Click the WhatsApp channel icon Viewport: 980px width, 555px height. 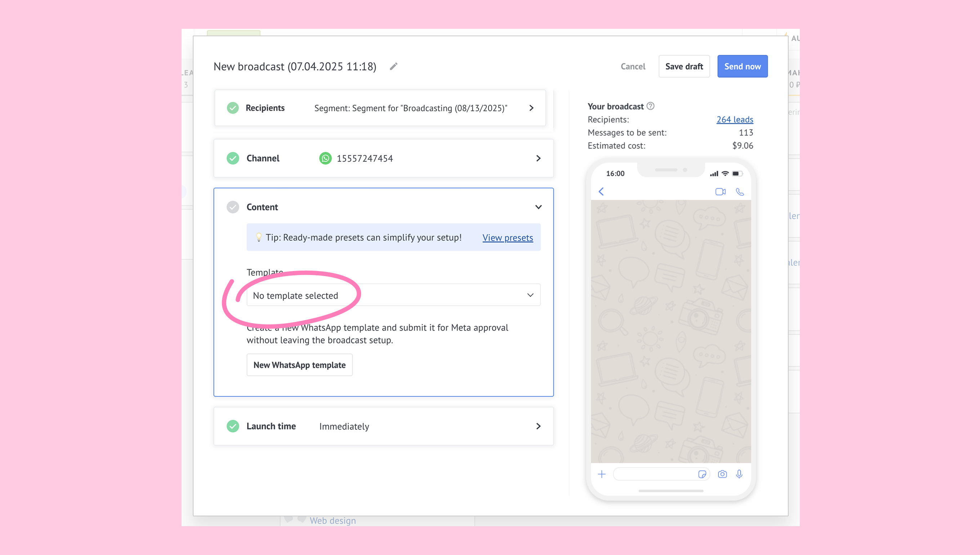coord(325,158)
